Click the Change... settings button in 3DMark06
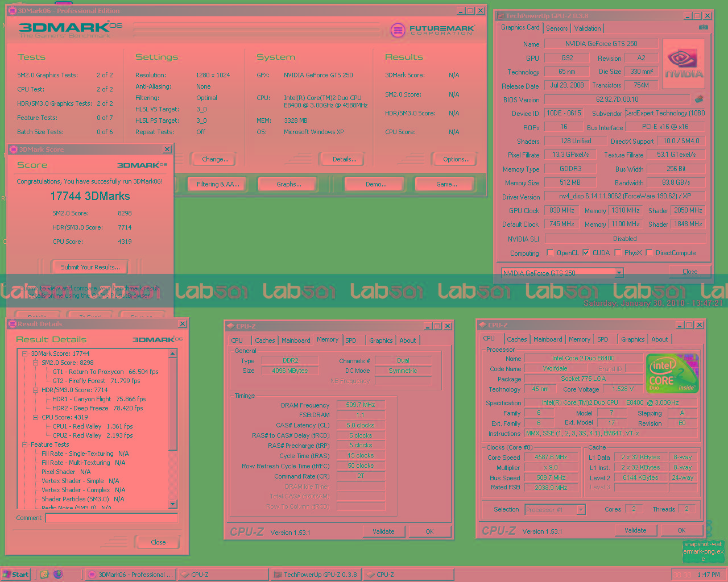This screenshot has height=582, width=728. pyautogui.click(x=215, y=159)
